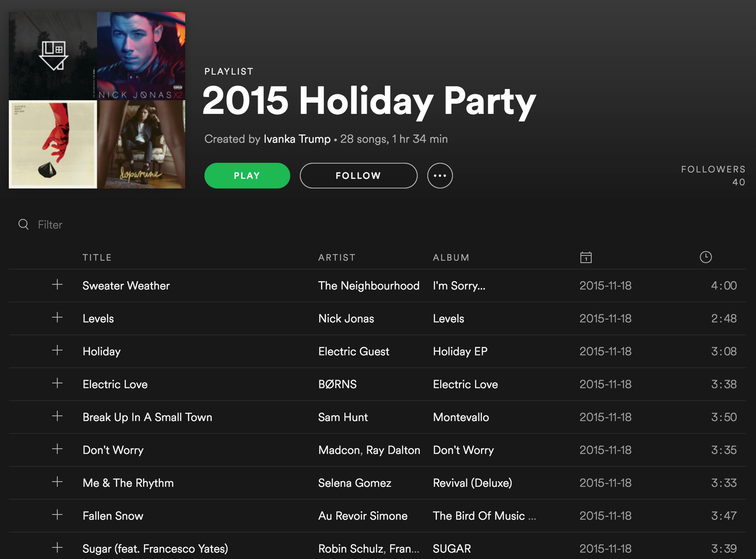This screenshot has height=559, width=756.
Task: Add Electric Love track with plus icon
Action: (x=57, y=383)
